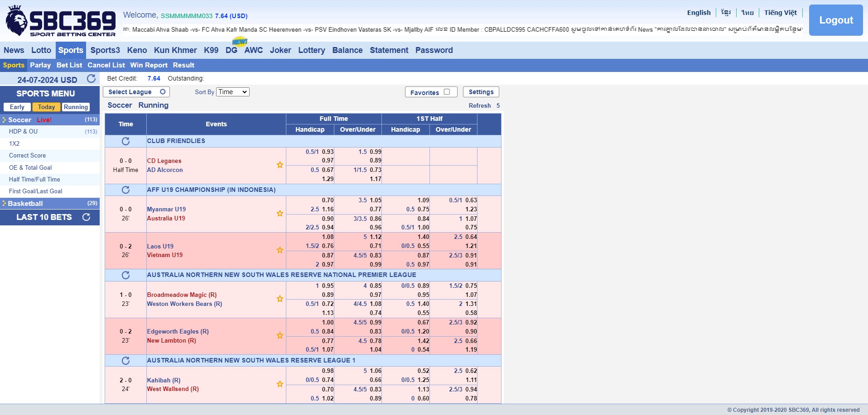Add Laos U19 match to favorites
The width and height of the screenshot is (868, 415).
point(280,250)
